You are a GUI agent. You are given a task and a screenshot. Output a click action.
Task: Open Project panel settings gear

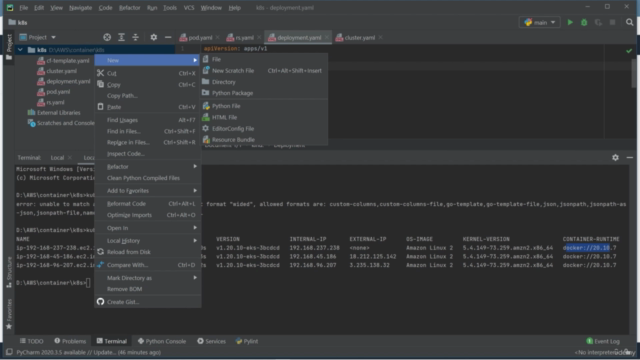tap(153, 38)
